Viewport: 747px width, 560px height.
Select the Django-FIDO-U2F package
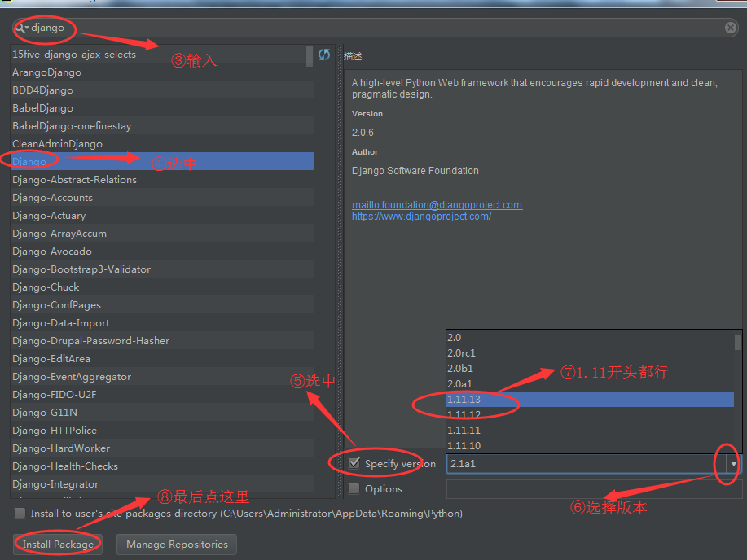(162, 394)
